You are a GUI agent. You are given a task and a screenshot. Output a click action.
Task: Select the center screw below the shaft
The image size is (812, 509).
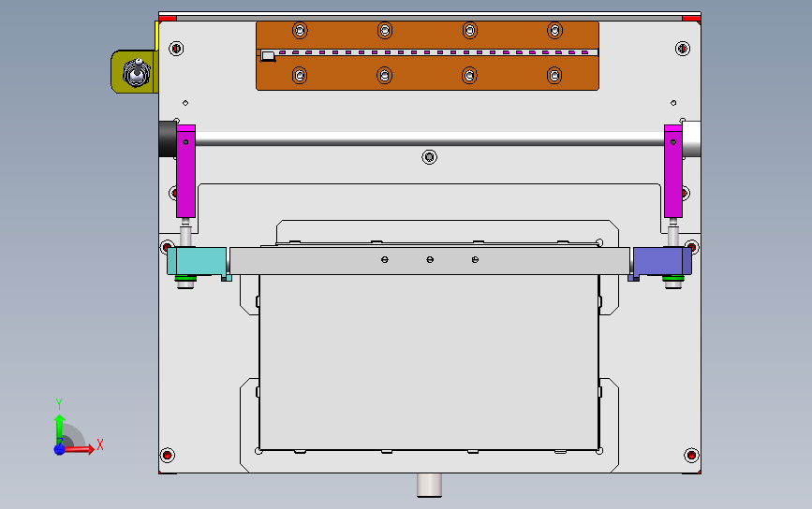(429, 157)
